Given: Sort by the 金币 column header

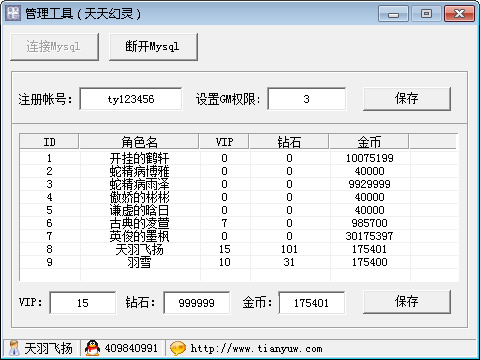Looking at the screenshot, I should 369,142.
